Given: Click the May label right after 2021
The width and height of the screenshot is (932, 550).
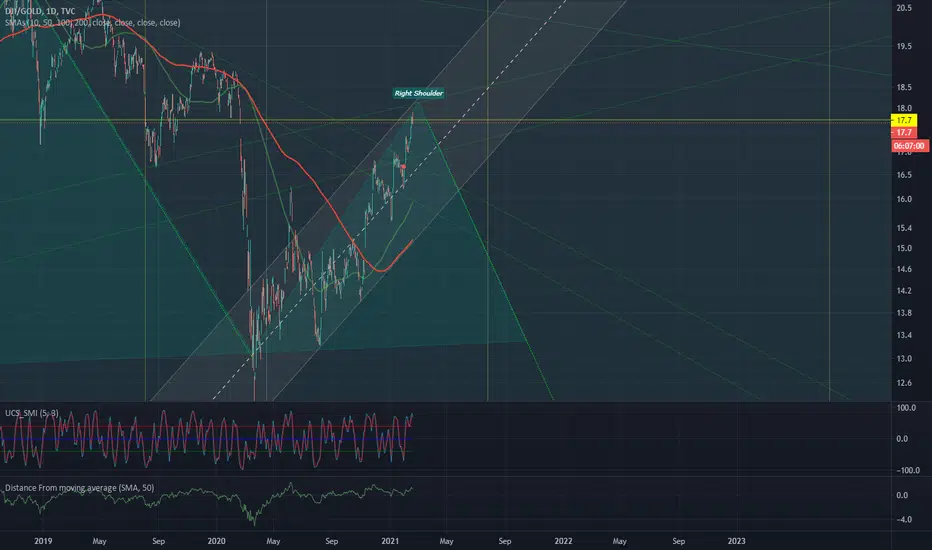Looking at the screenshot, I should click(446, 541).
